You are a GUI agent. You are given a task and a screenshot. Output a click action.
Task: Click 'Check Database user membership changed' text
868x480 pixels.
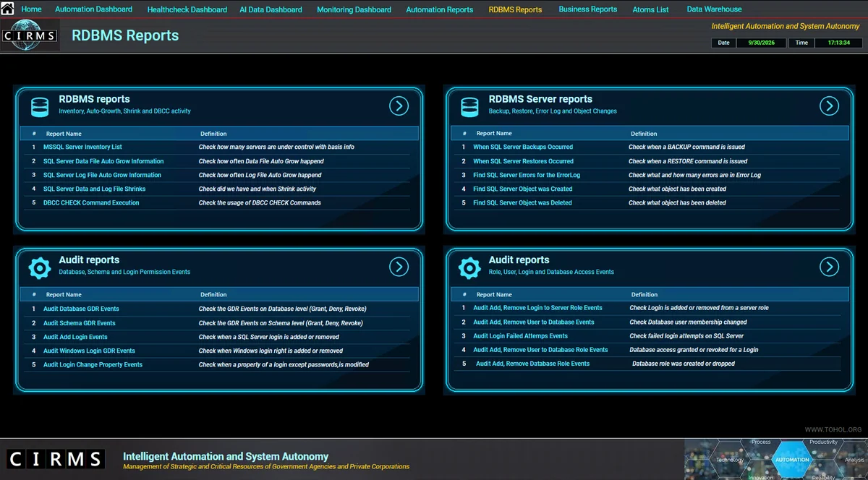pyautogui.click(x=688, y=322)
